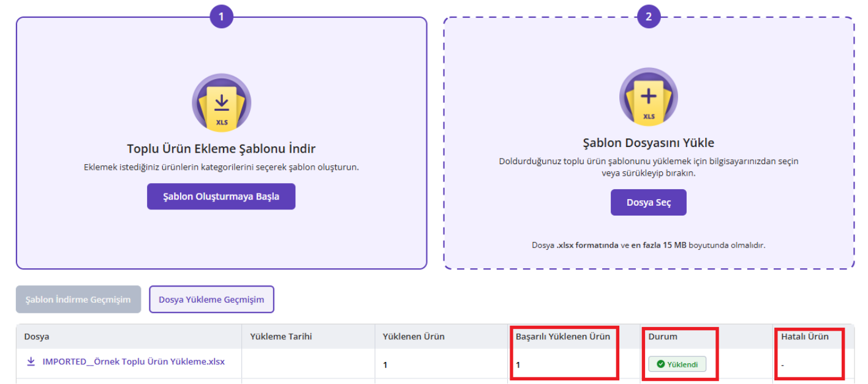
Task: Click download arrow icon beside IMPORTED file
Action: [x=31, y=361]
